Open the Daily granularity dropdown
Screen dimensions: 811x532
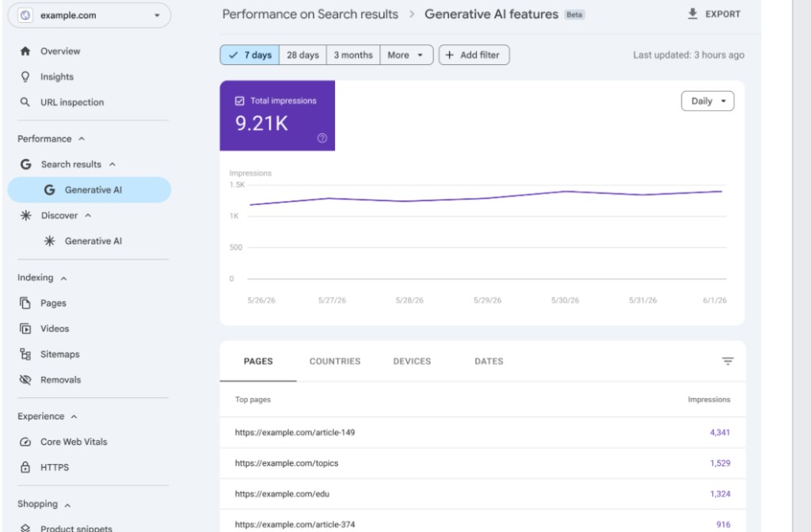click(707, 101)
